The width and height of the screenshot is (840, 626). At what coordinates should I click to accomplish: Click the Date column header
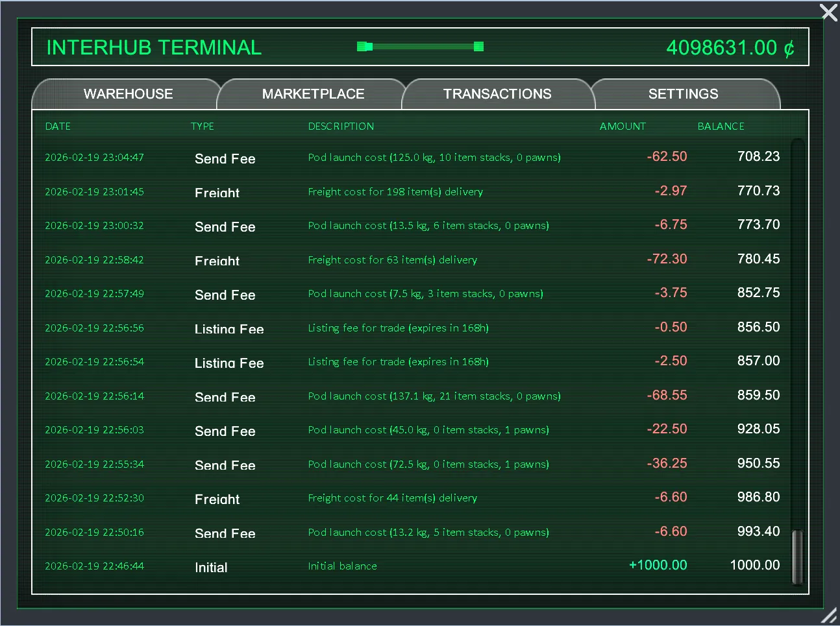coord(58,126)
